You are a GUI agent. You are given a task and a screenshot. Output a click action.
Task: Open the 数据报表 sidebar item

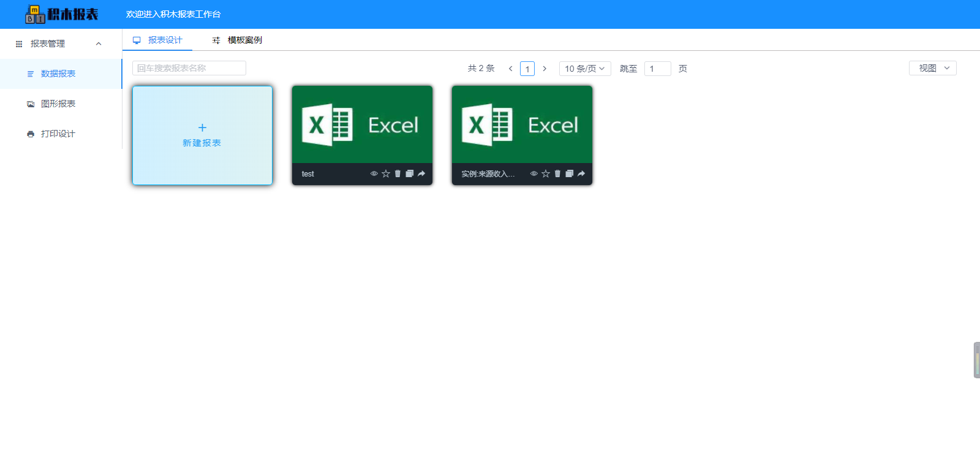61,74
